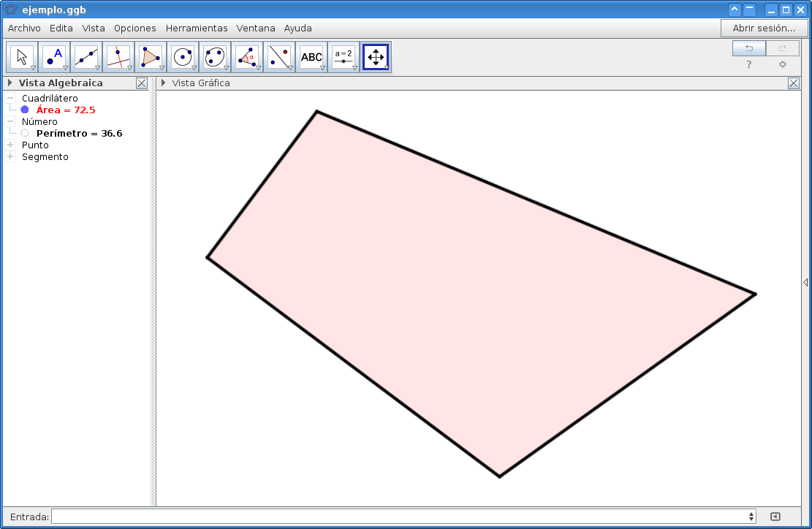
Task: Expand the Segmento group in algebra view
Action: (x=10, y=156)
